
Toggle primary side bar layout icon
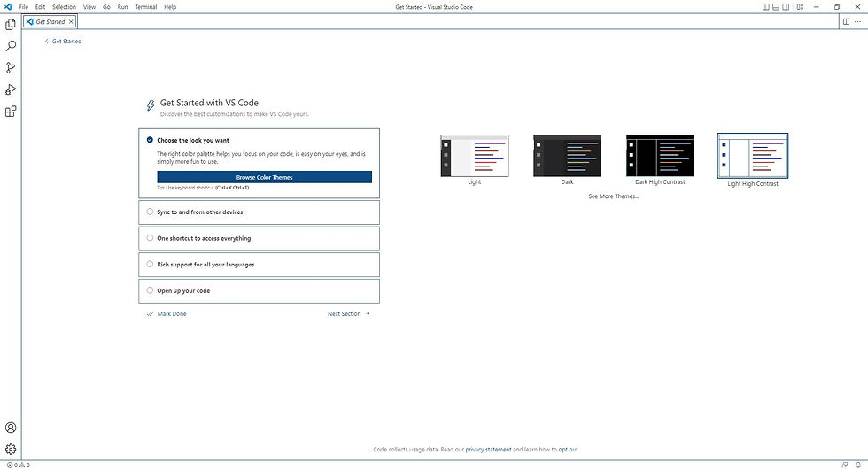click(x=765, y=6)
